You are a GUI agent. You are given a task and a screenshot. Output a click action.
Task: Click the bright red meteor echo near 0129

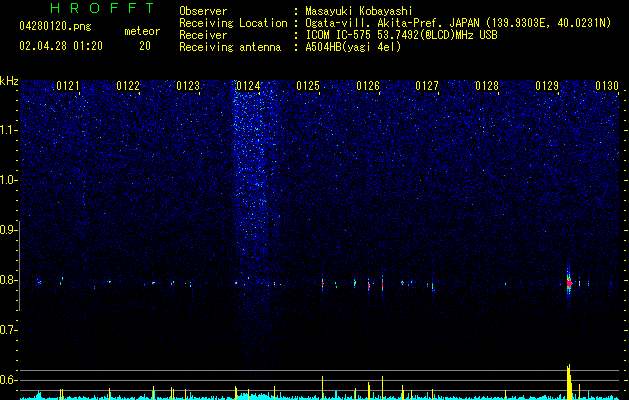click(x=569, y=283)
